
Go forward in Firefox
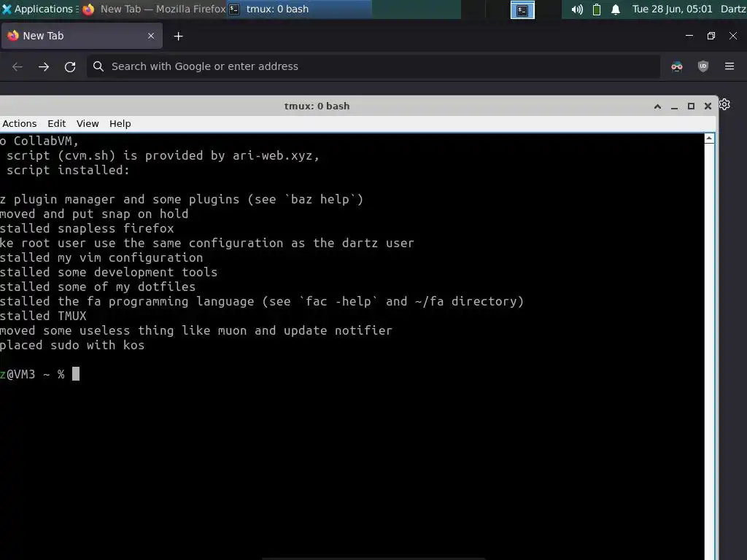pos(44,66)
